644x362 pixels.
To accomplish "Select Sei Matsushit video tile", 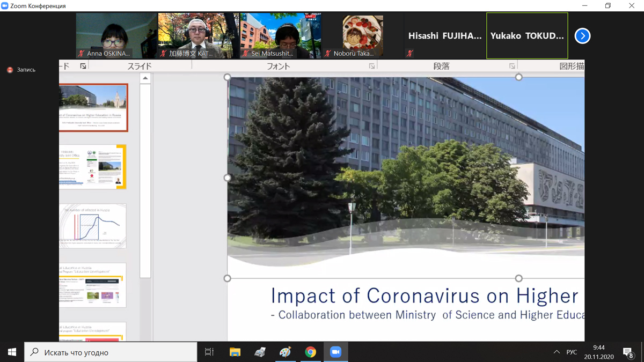I will click(x=281, y=36).
